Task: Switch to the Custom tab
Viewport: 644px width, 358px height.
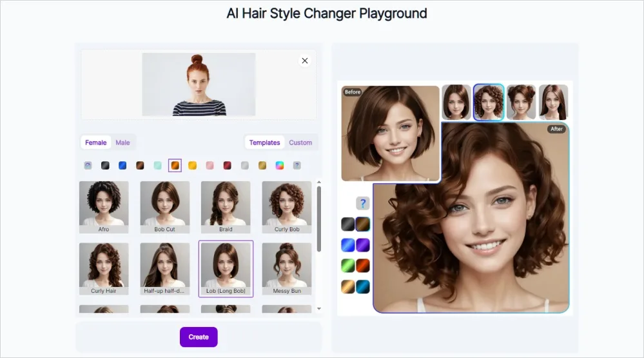Action: tap(300, 143)
